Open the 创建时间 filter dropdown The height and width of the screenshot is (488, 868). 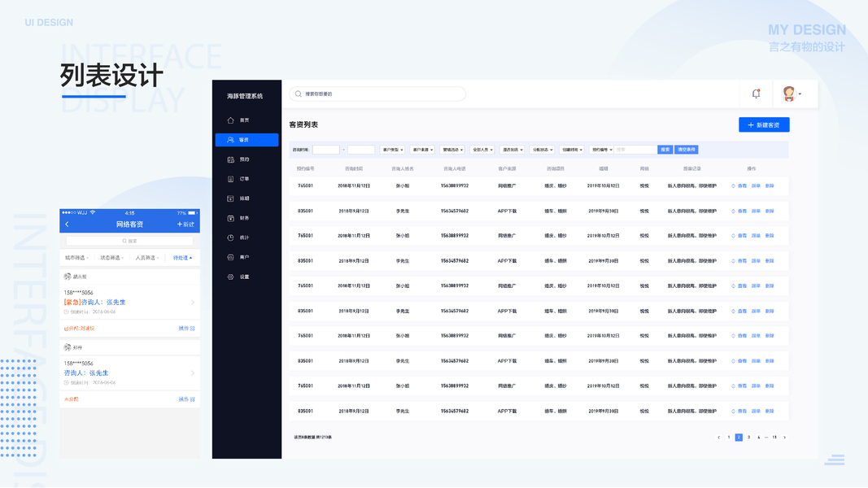572,150
